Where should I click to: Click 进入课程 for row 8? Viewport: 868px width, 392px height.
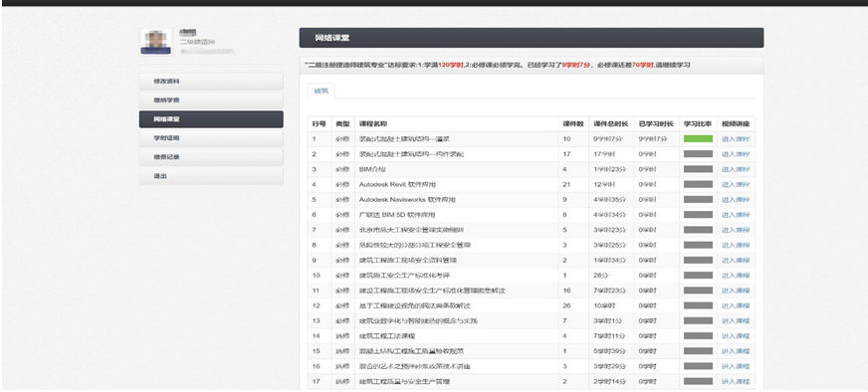click(736, 245)
